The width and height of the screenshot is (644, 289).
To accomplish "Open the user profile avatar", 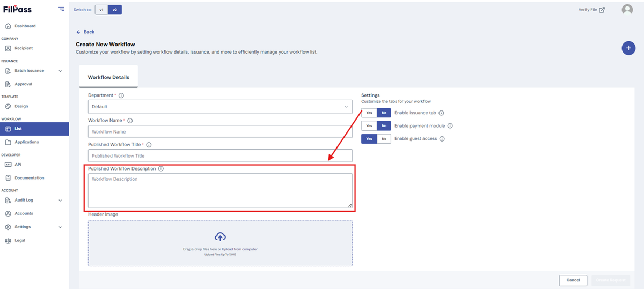I will tap(627, 10).
